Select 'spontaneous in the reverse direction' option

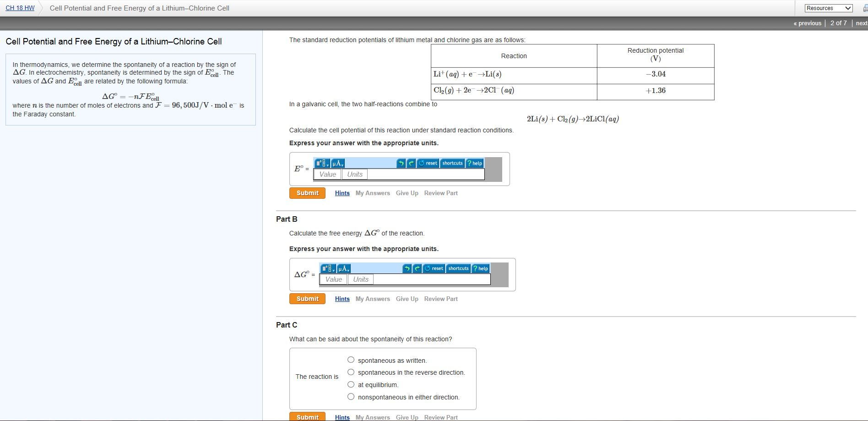351,372
